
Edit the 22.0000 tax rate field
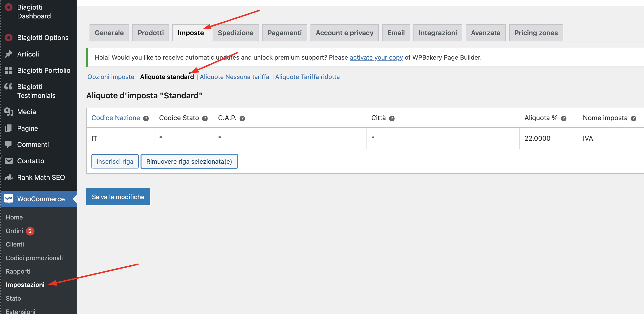point(549,138)
